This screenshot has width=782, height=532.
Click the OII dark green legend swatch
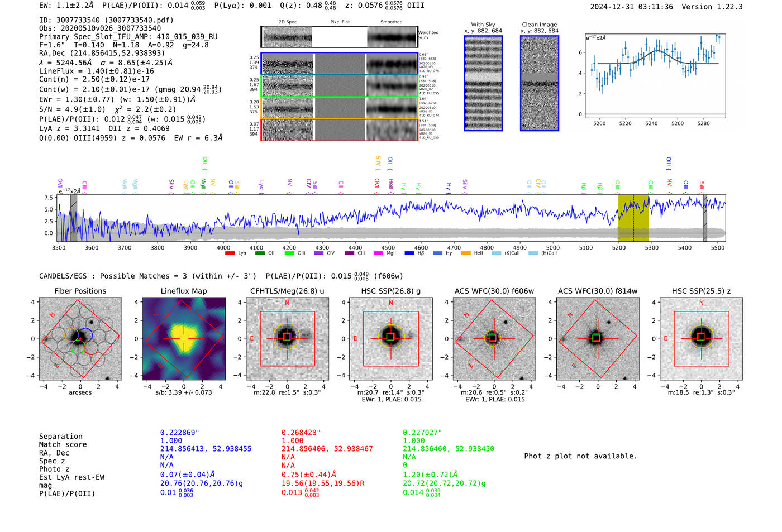click(260, 253)
